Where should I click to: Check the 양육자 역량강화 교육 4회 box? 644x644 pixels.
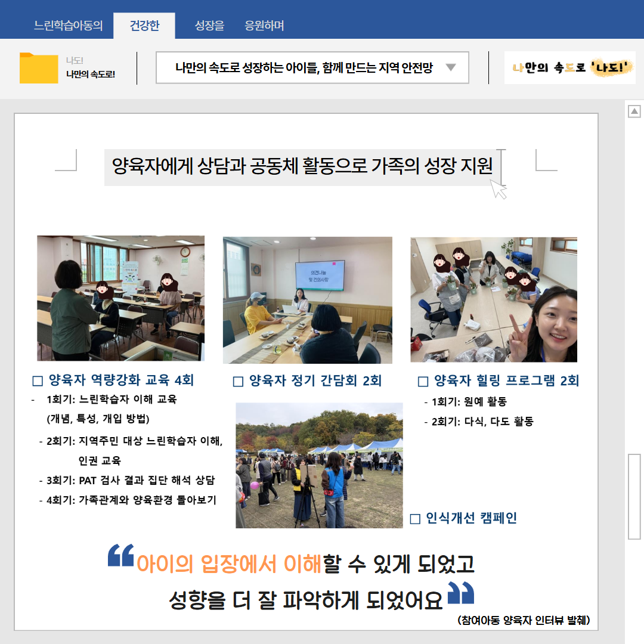[38, 381]
